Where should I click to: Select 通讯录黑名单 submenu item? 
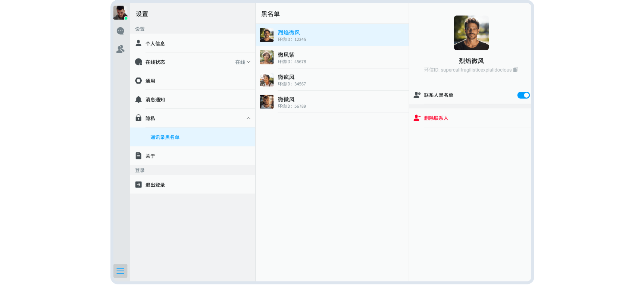[165, 137]
